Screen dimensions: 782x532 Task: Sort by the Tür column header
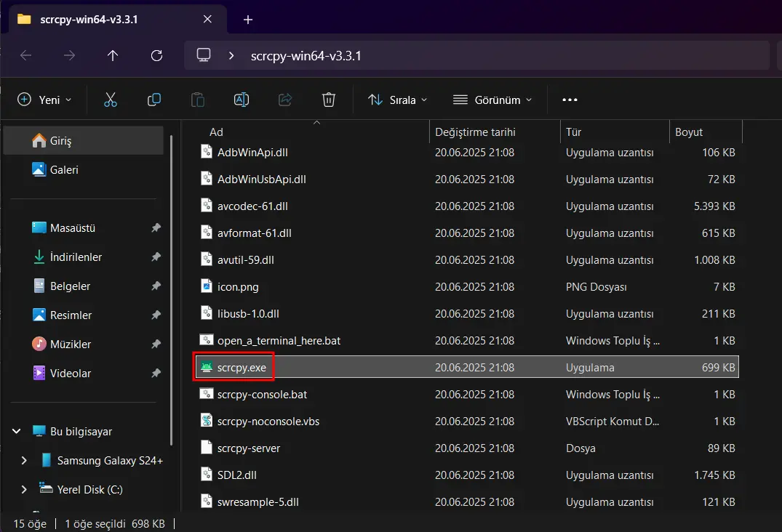tap(615, 132)
